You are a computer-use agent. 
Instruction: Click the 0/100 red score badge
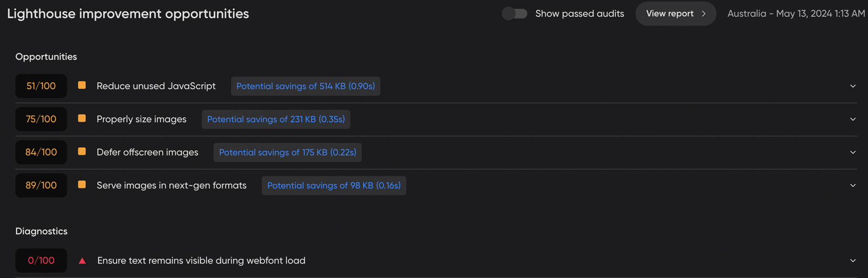coord(41,261)
